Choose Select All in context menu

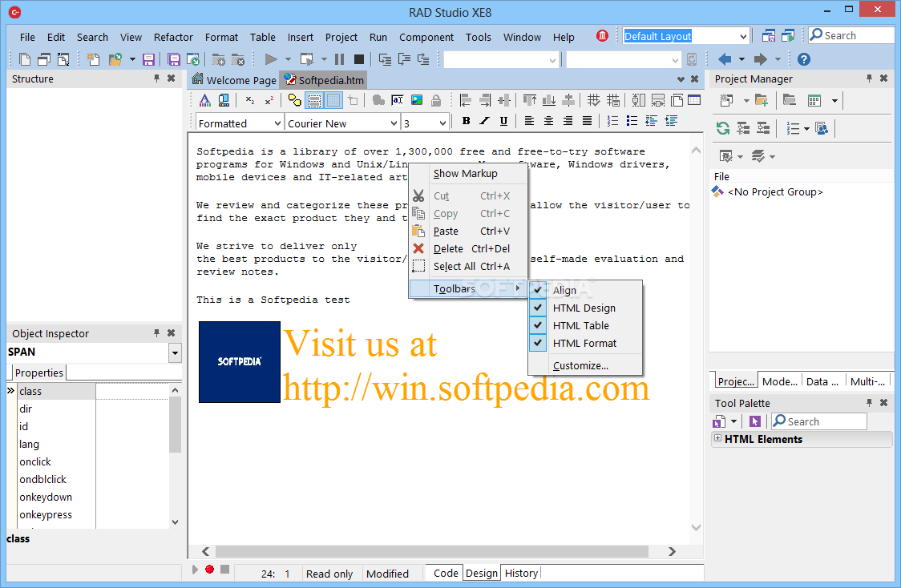tap(468, 267)
